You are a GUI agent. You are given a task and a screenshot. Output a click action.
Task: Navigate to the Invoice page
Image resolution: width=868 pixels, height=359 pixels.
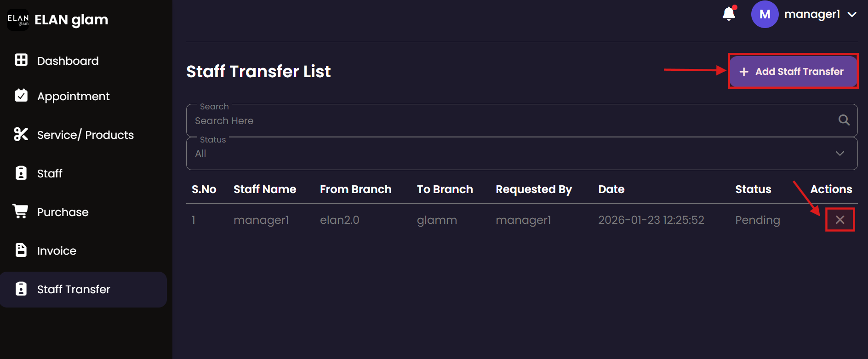coord(57,251)
